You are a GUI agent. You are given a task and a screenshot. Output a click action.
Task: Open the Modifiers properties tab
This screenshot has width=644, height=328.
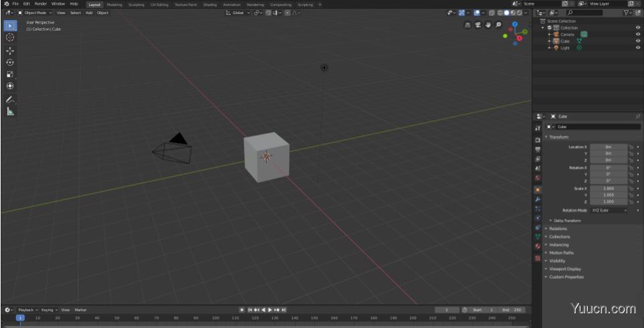coord(538,199)
